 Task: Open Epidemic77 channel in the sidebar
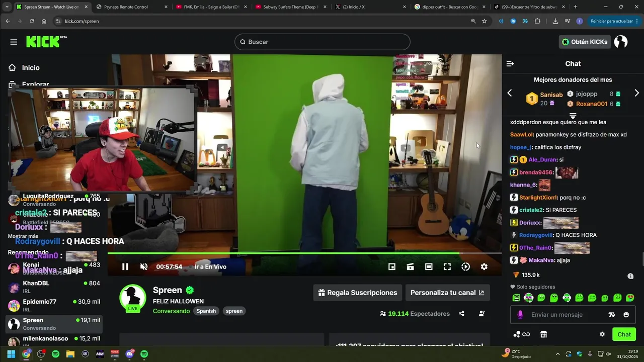coord(54,305)
